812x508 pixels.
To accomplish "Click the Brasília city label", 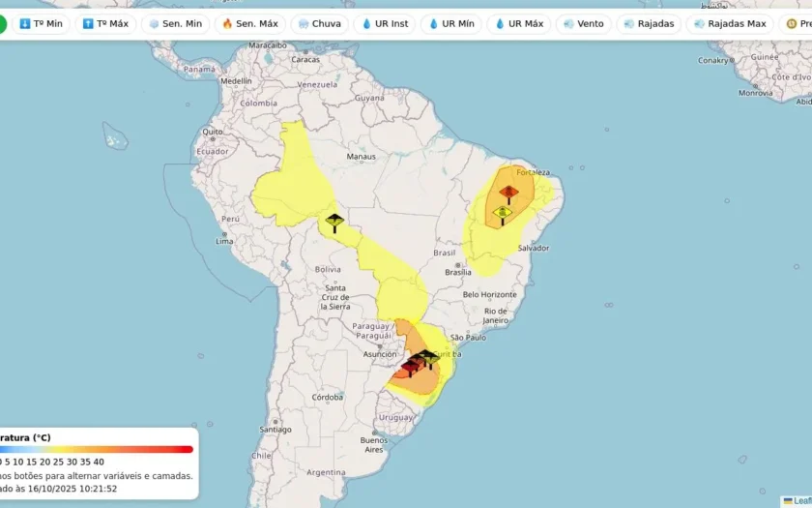I will pyautogui.click(x=458, y=272).
